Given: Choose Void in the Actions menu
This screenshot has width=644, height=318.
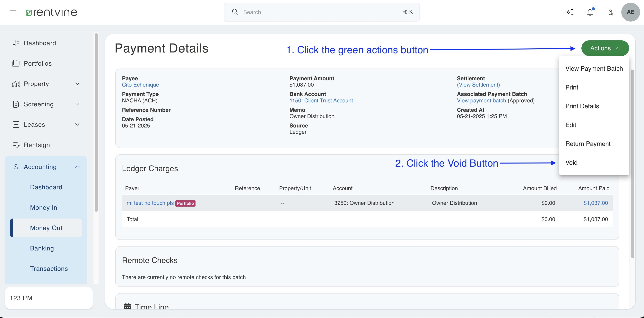Looking at the screenshot, I should (x=594, y=163).
